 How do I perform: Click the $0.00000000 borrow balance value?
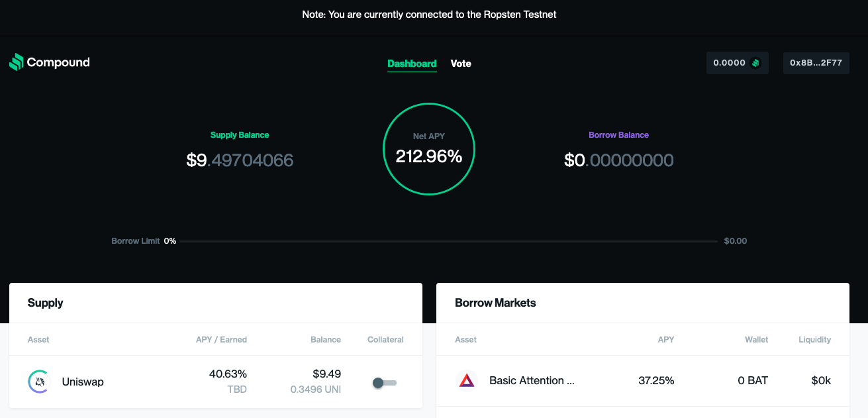pos(618,160)
